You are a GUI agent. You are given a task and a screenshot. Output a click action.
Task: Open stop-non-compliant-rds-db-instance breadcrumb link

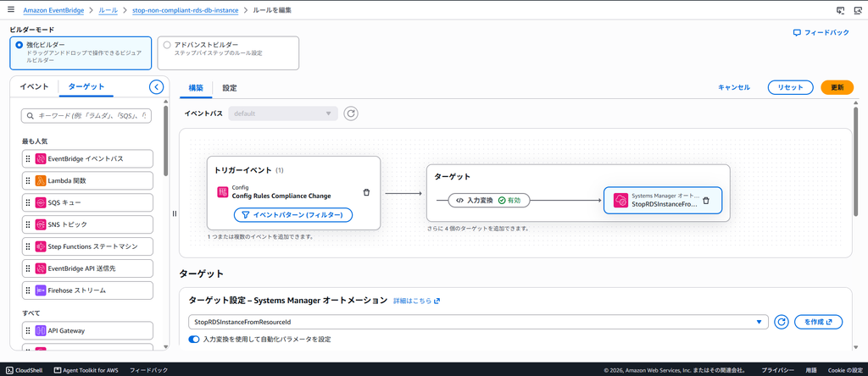coord(186,10)
